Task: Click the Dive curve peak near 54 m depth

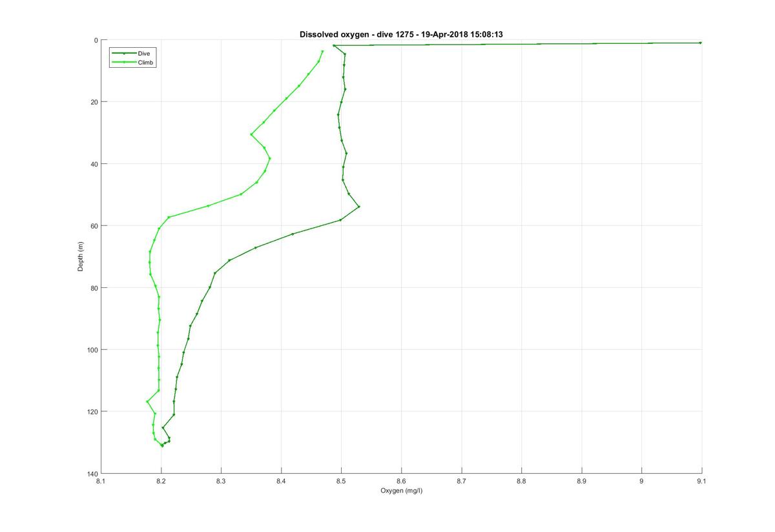Action: click(x=358, y=207)
